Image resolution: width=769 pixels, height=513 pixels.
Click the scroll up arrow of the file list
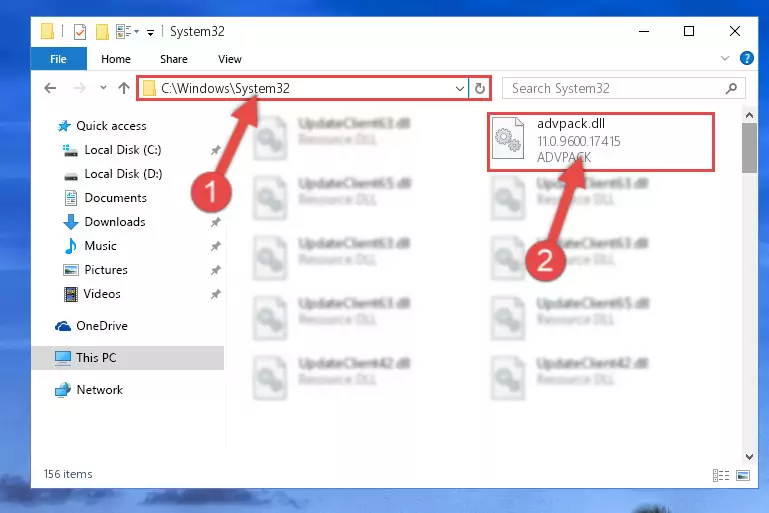(x=749, y=115)
